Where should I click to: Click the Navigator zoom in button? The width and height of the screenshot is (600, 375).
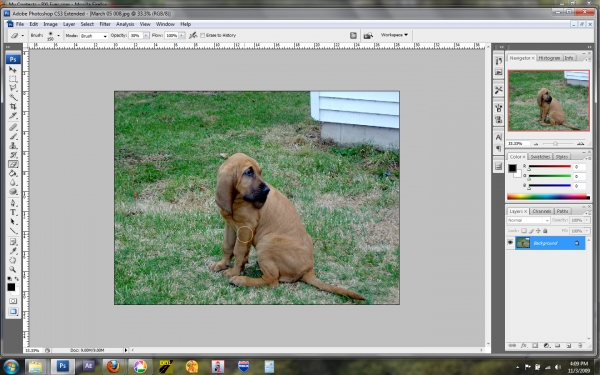point(580,143)
